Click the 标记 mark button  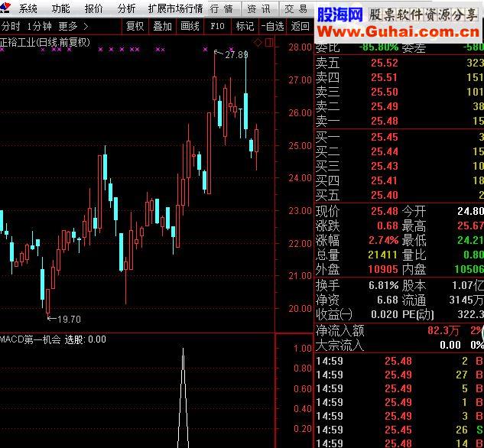(x=245, y=27)
